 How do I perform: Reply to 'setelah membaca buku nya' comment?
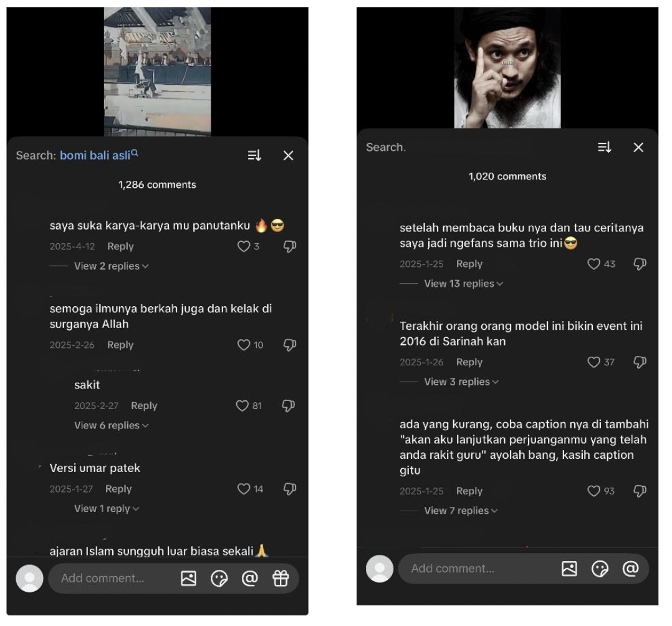(x=469, y=264)
